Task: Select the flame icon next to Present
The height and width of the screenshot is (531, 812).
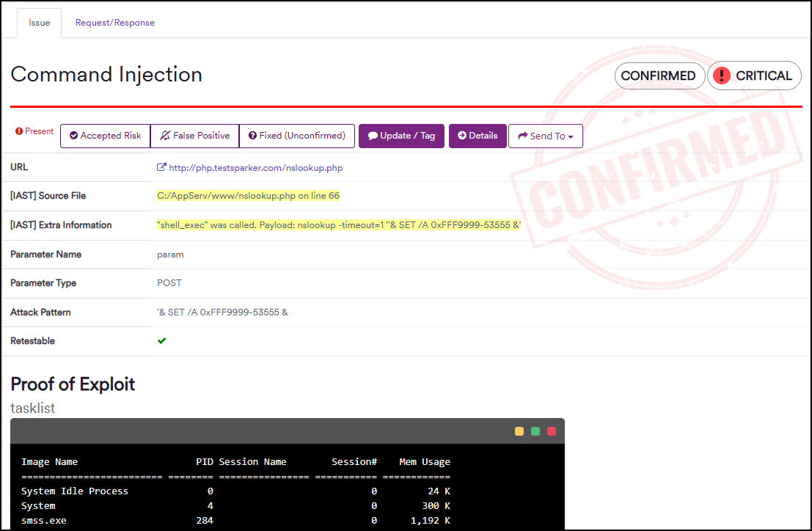Action: (18, 131)
